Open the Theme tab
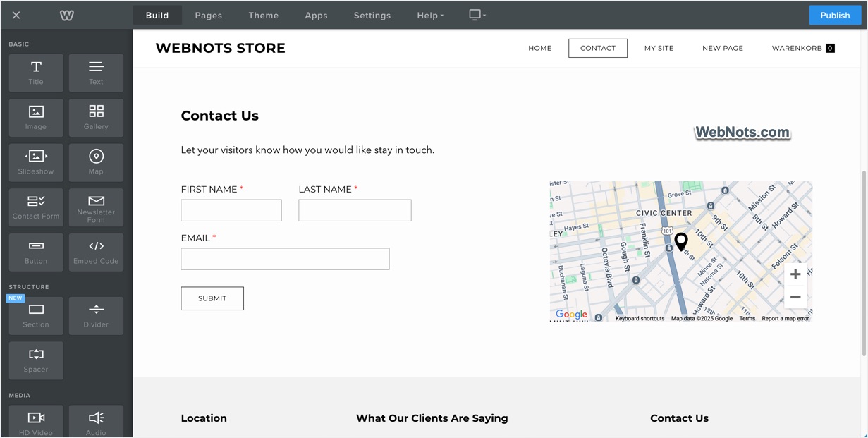The height and width of the screenshot is (438, 868). coord(264,15)
